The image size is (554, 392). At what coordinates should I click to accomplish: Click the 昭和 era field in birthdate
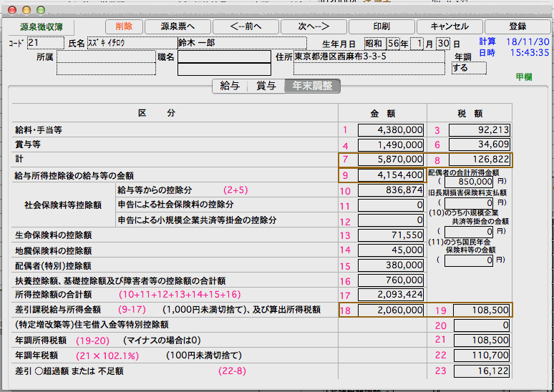coord(374,43)
